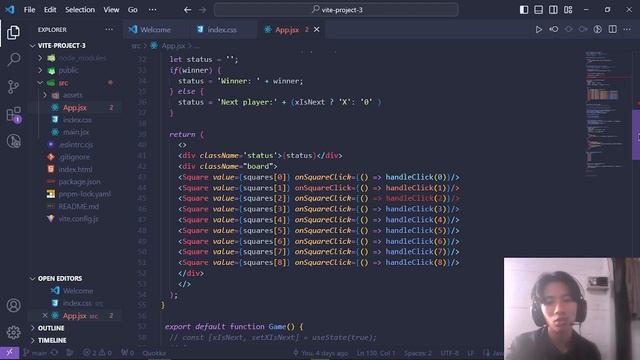This screenshot has width=640, height=360.
Task: Open the README.md file
Action: (x=78, y=207)
